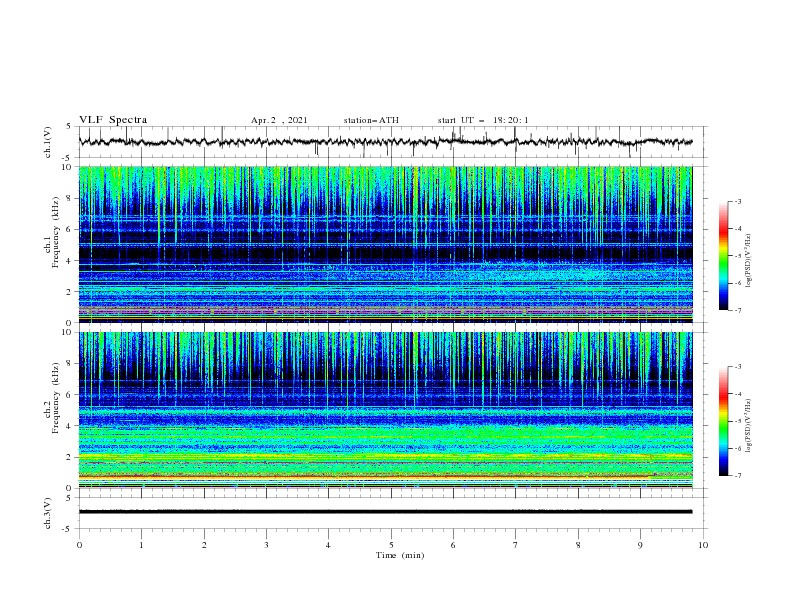The height and width of the screenshot is (612, 792).
Task: Click the time axis tick label '8'
Action: pos(578,545)
